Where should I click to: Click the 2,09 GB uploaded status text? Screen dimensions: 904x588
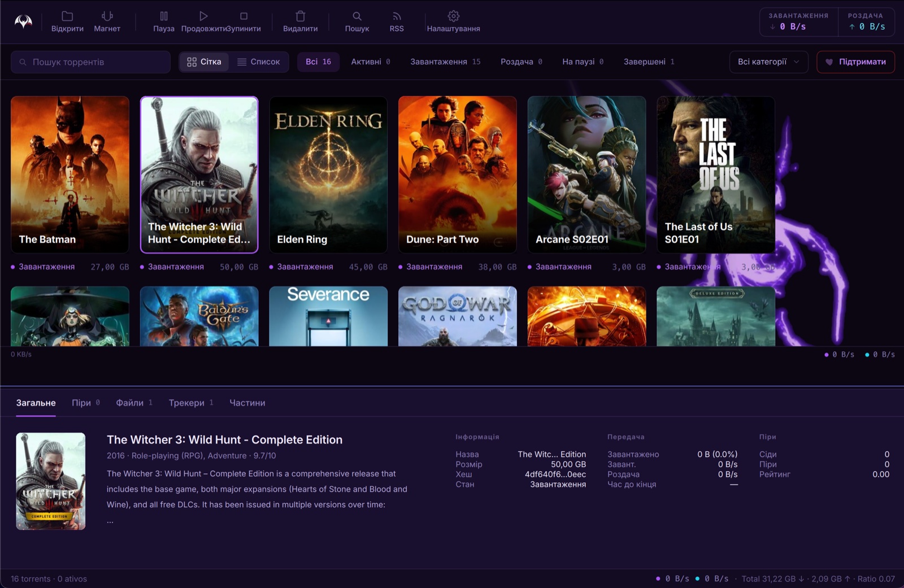(x=831, y=579)
